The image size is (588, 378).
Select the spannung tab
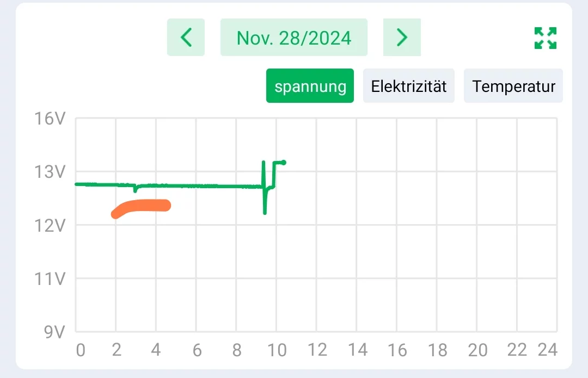click(x=310, y=86)
